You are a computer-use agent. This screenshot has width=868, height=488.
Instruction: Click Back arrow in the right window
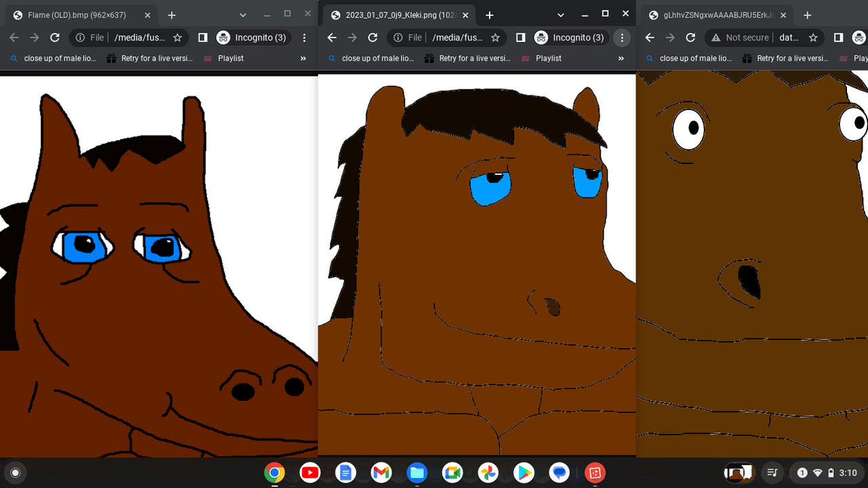click(x=650, y=38)
